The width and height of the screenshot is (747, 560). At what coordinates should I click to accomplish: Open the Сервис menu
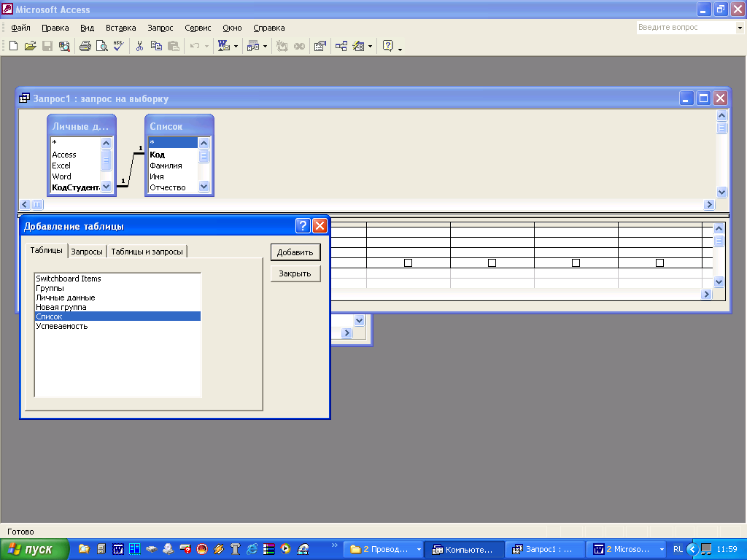pyautogui.click(x=198, y=28)
